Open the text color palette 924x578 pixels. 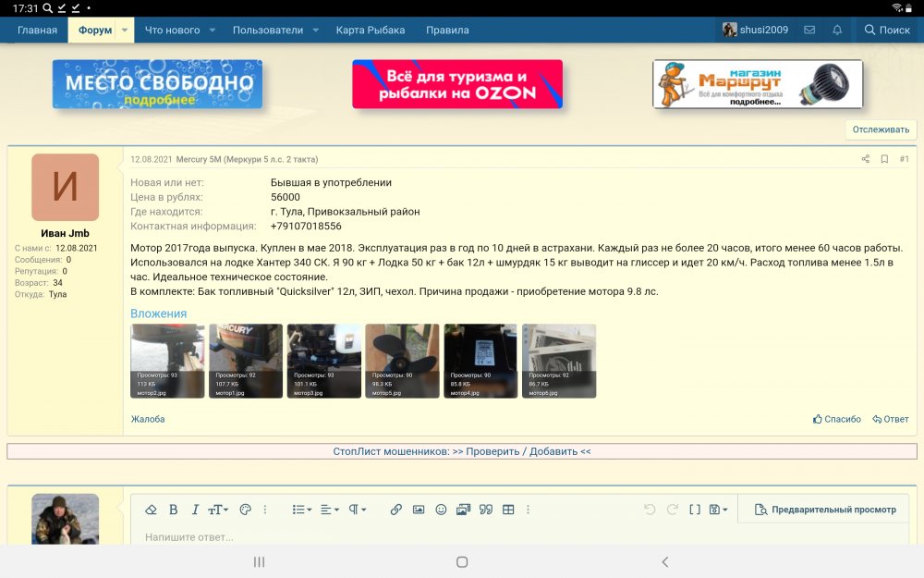245,510
